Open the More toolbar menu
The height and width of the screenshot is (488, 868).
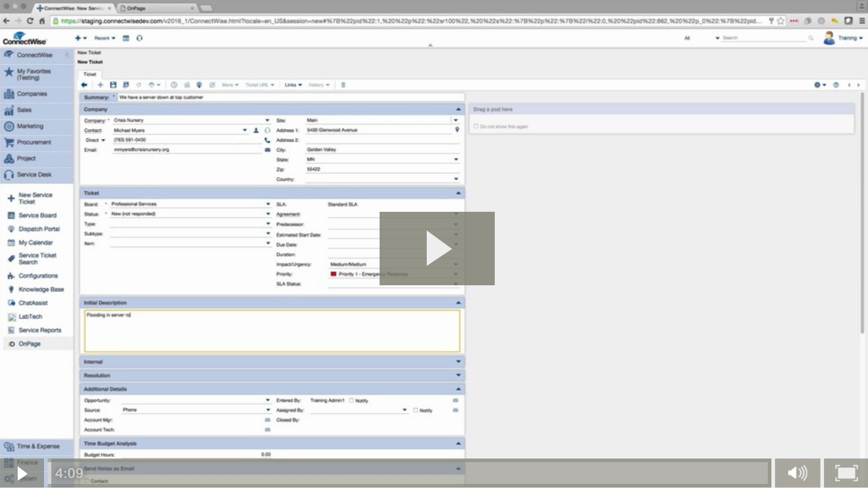click(x=230, y=85)
